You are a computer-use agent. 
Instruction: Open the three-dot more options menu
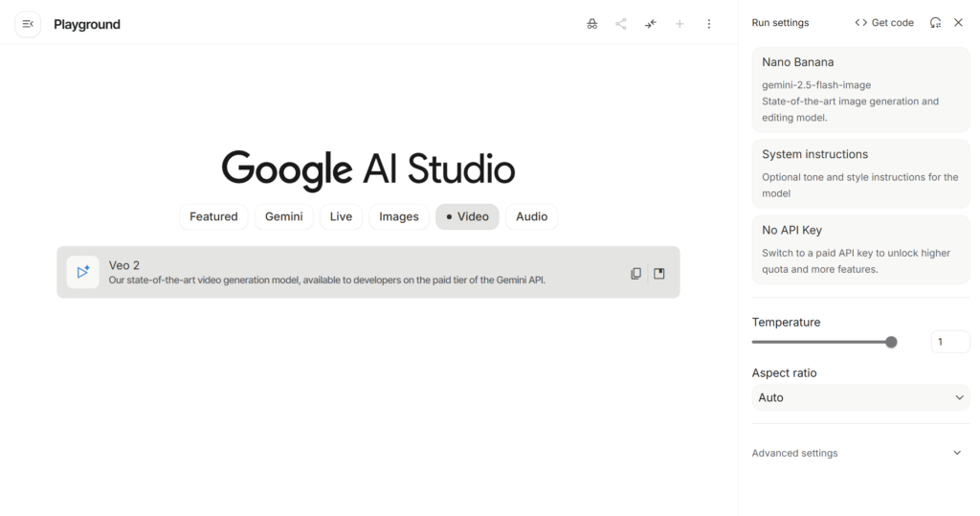pyautogui.click(x=709, y=24)
